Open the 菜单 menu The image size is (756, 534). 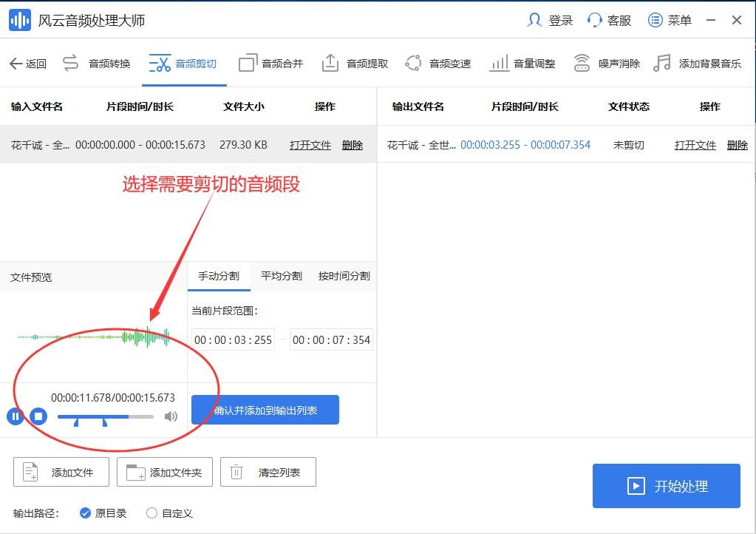669,20
